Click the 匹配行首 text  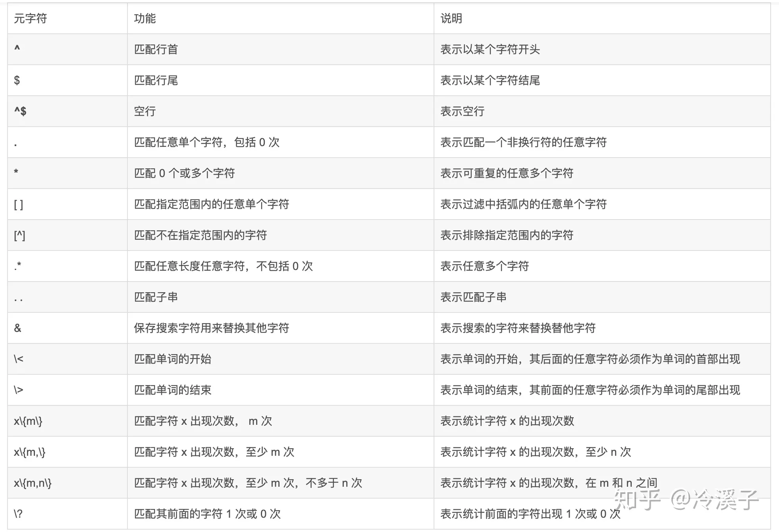point(156,49)
